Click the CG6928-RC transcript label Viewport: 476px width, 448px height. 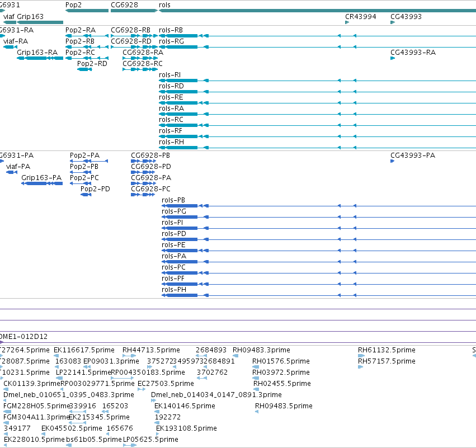tap(143, 63)
